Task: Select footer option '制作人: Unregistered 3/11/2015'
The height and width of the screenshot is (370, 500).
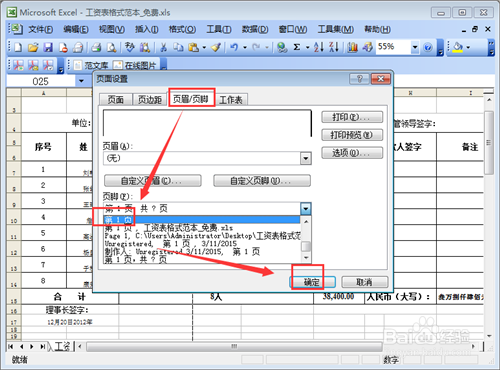Action: pos(202,251)
